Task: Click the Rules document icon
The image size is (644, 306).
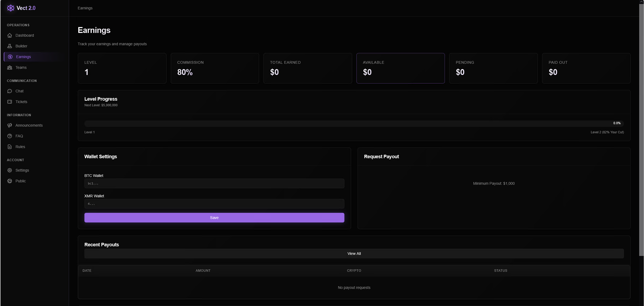Action: pyautogui.click(x=10, y=147)
